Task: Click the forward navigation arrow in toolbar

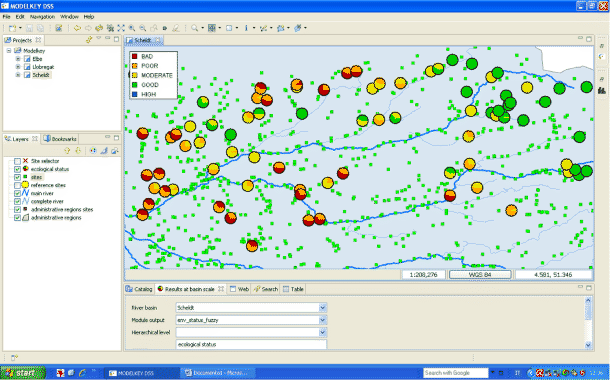Action: 88,28
